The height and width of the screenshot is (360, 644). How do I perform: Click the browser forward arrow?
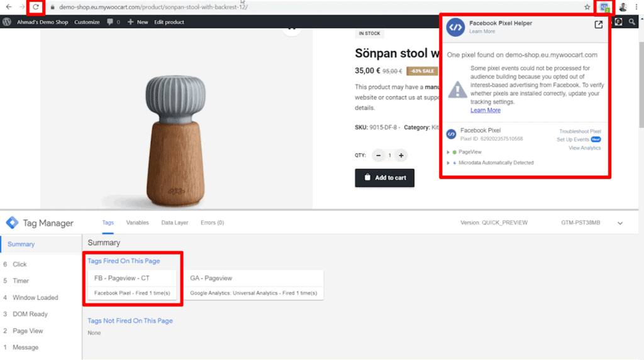click(x=22, y=7)
